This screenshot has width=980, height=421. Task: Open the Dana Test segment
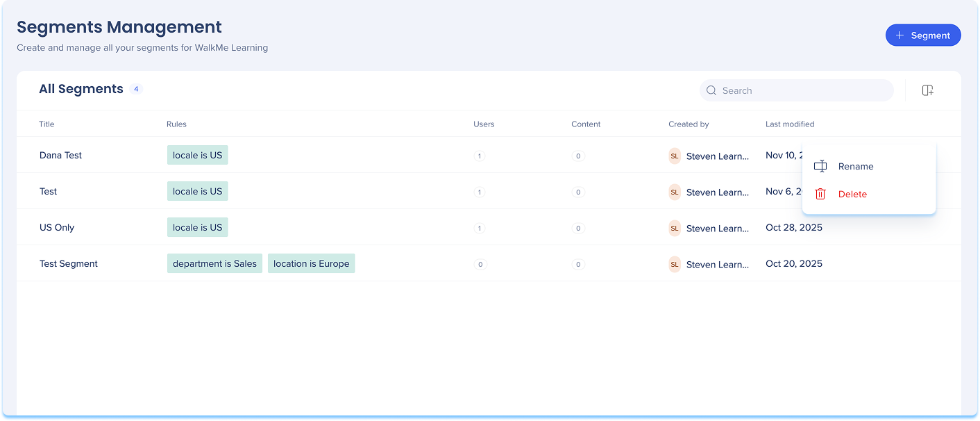pyautogui.click(x=60, y=156)
